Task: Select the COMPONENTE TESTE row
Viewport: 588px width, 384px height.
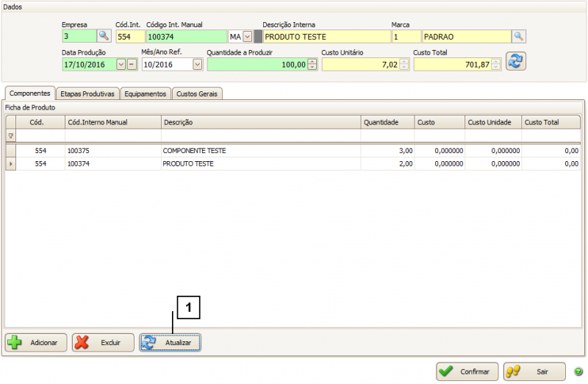Action: [x=195, y=150]
